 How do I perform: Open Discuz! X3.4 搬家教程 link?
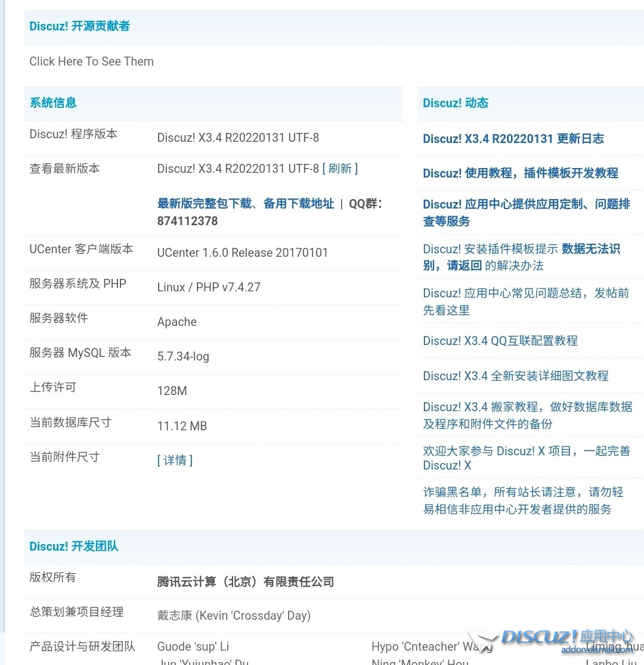pos(528,415)
